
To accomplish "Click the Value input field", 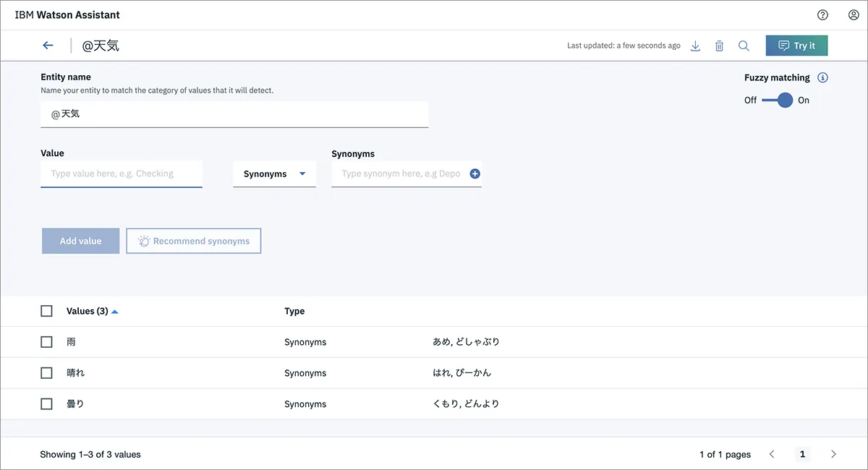I will 122,174.
